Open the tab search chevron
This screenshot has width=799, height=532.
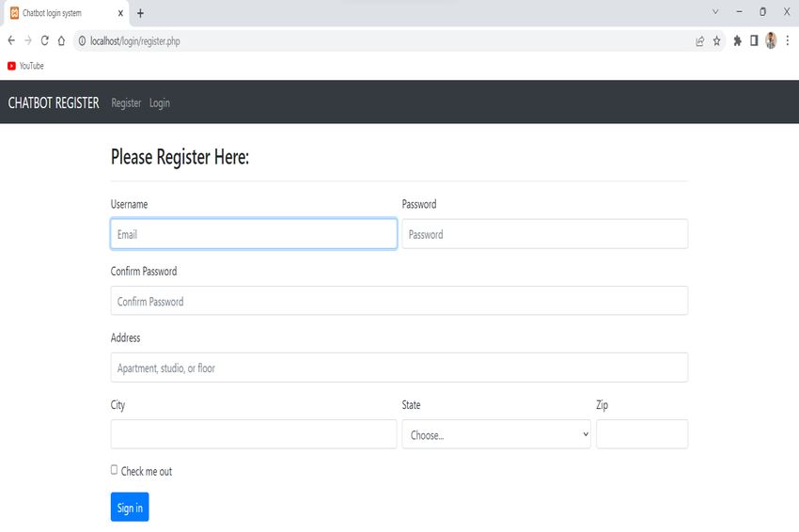[x=715, y=11]
